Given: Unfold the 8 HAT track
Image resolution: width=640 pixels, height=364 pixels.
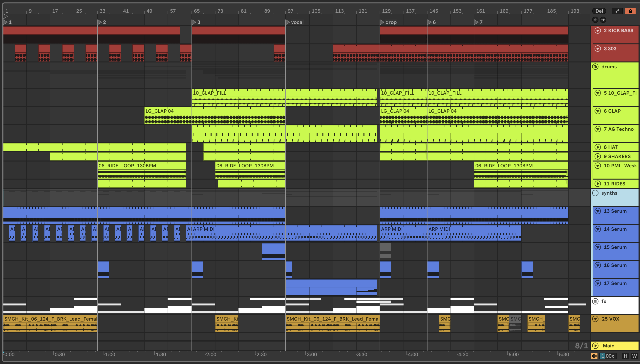Looking at the screenshot, I should (x=598, y=147).
